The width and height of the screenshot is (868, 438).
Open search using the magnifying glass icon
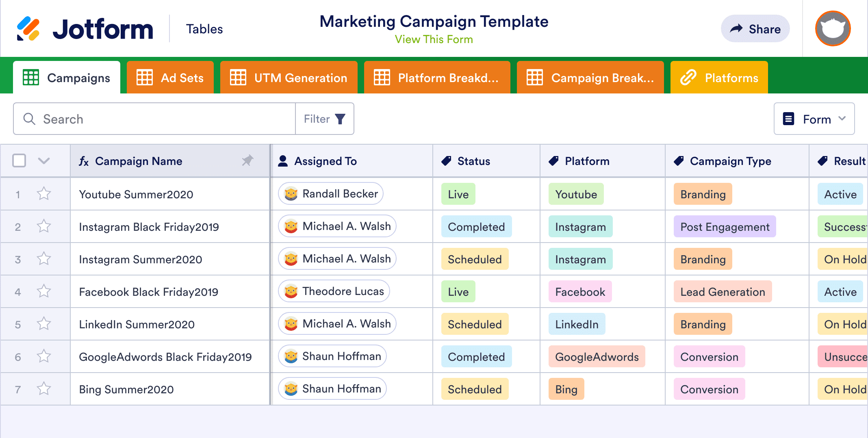coord(29,119)
